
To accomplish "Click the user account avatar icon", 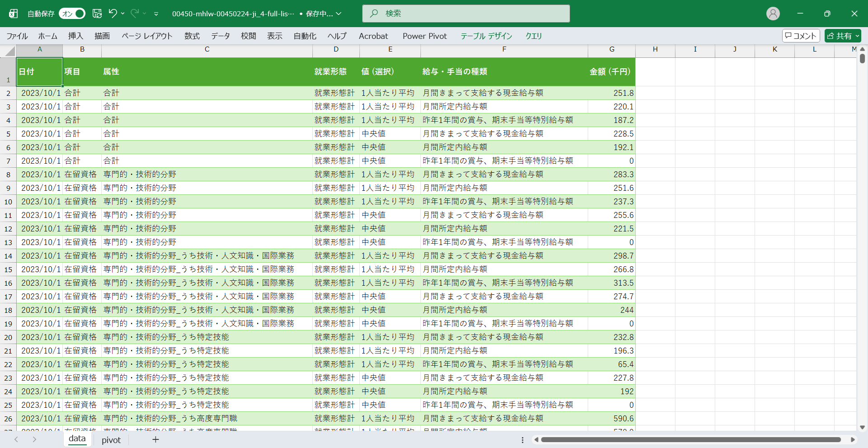I will [x=773, y=14].
